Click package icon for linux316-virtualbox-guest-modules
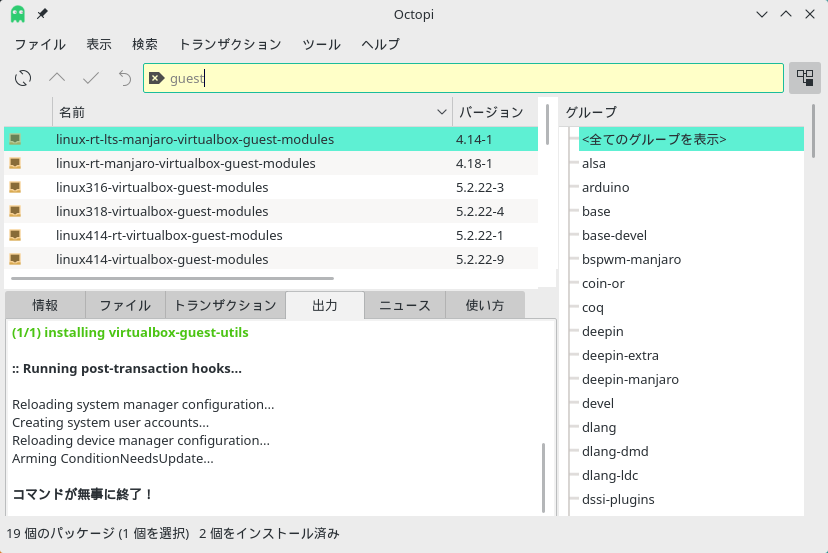Screen dimensions: 828x553 (15, 187)
